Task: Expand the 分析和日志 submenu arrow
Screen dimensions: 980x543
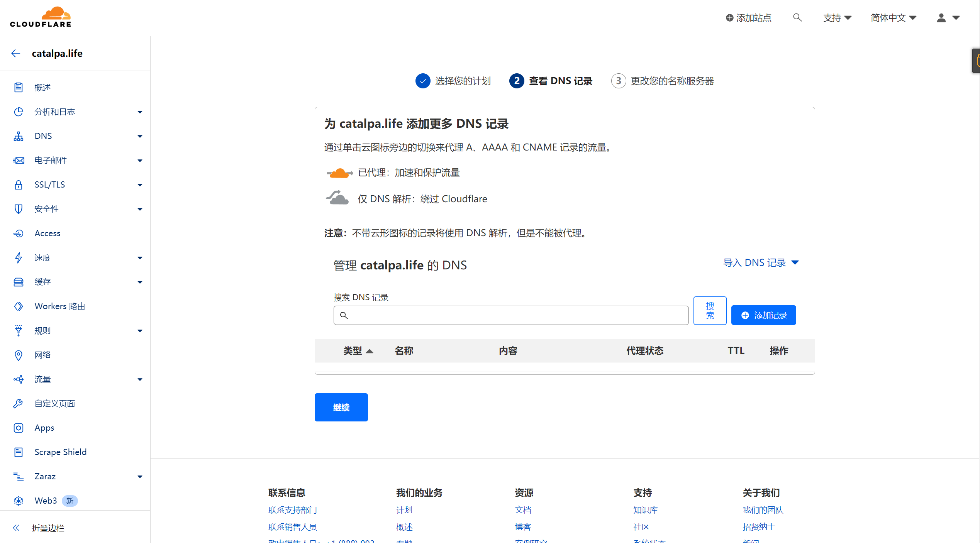Action: point(140,112)
